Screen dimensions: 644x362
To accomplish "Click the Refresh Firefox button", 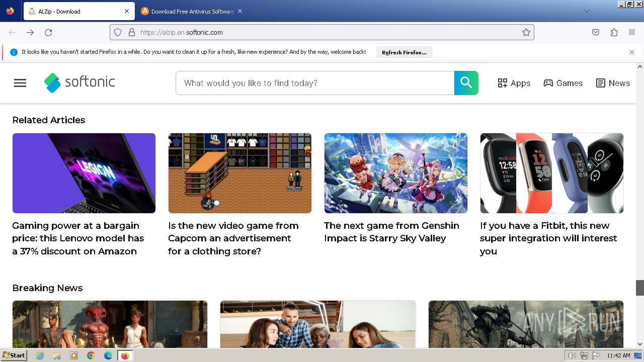I will [404, 52].
